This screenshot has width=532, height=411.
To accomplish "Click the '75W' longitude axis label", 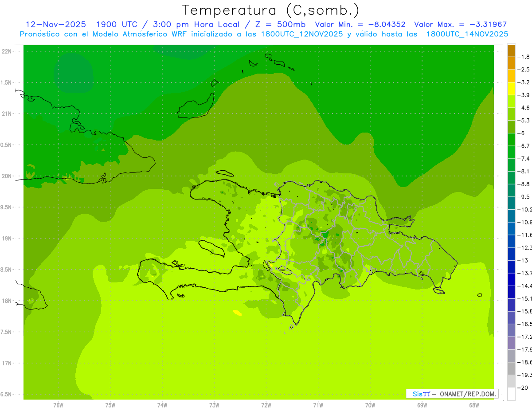I will click(x=110, y=405).
